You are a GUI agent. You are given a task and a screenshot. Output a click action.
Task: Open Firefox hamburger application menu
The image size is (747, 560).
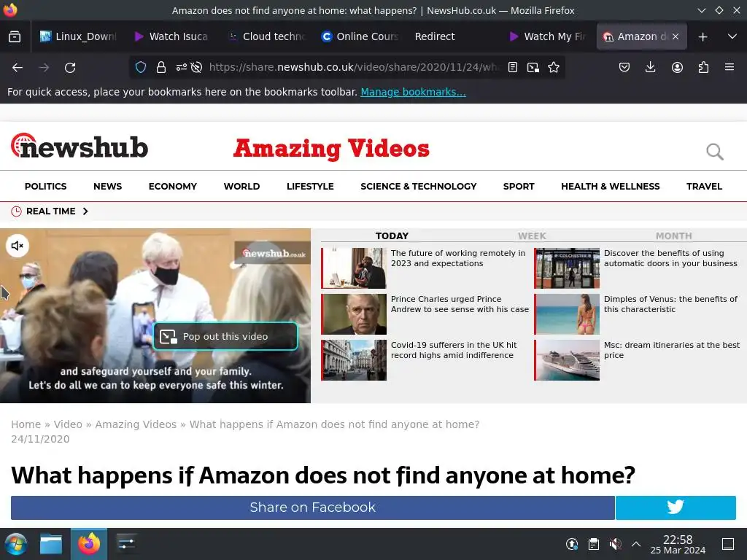pyautogui.click(x=729, y=68)
